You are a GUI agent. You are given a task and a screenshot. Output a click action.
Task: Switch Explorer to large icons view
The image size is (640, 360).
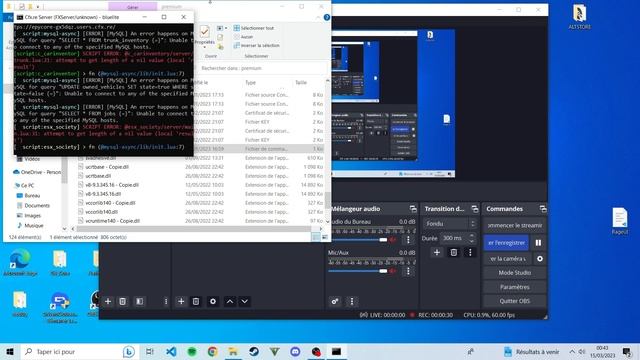point(325,237)
